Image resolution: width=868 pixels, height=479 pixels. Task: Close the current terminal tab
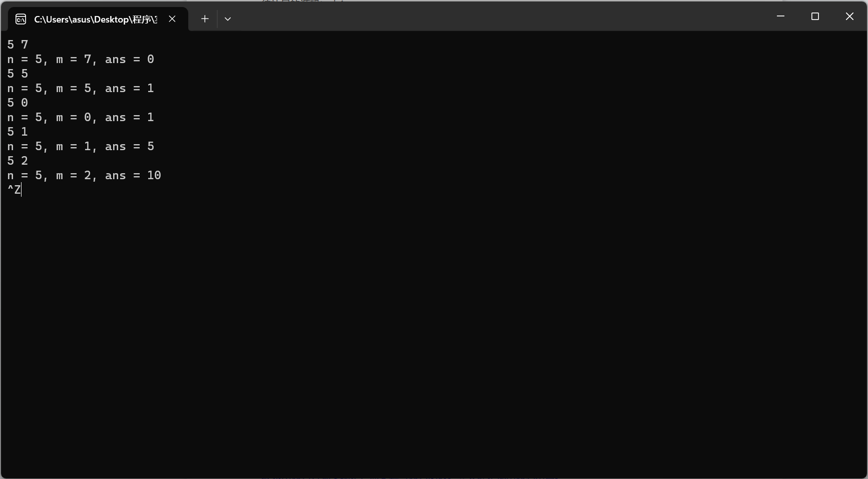(x=172, y=19)
